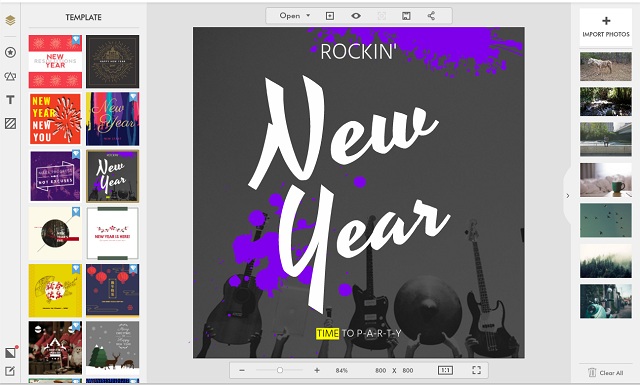Click the zoom out minus button
640x385 pixels.
[242, 370]
